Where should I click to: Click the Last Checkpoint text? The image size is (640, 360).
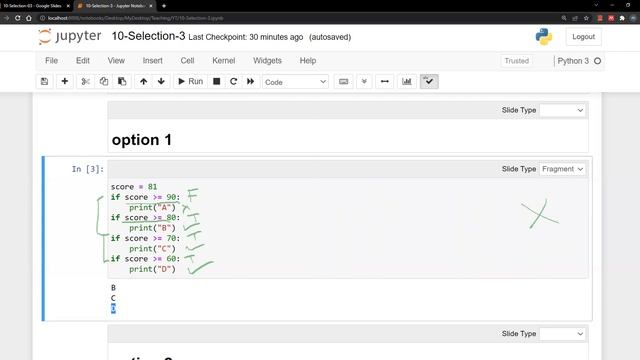(x=246, y=37)
